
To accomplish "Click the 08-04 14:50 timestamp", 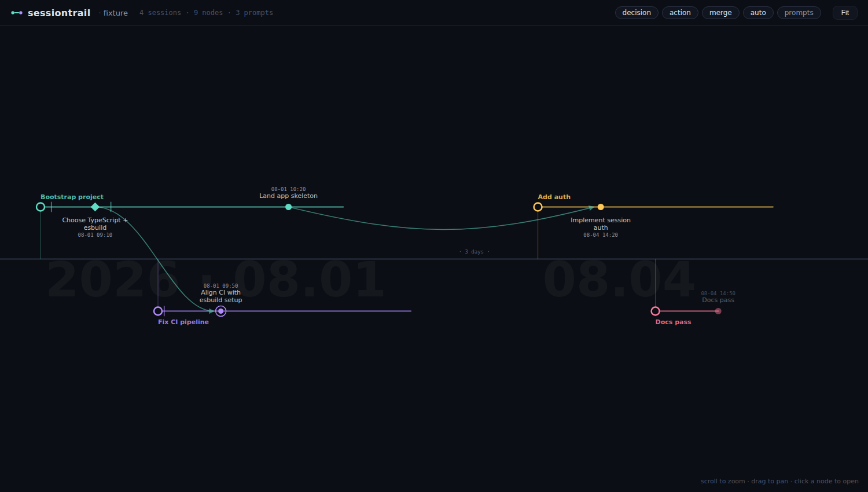I will tap(718, 293).
